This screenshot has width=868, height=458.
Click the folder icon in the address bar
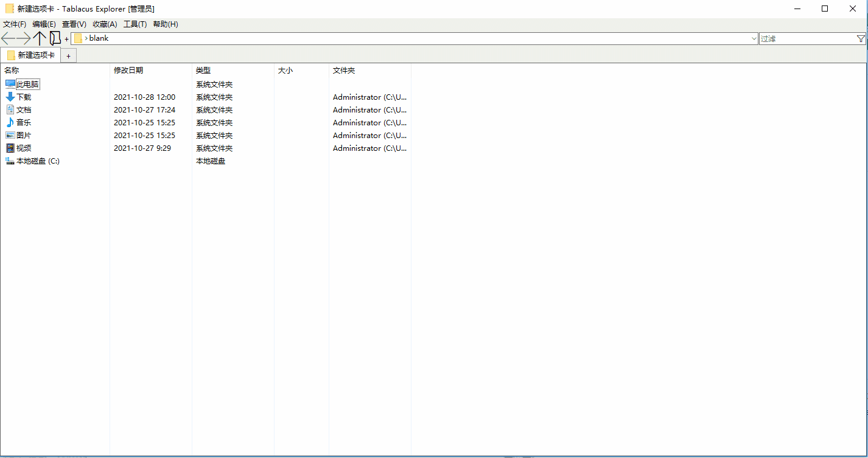click(x=78, y=38)
